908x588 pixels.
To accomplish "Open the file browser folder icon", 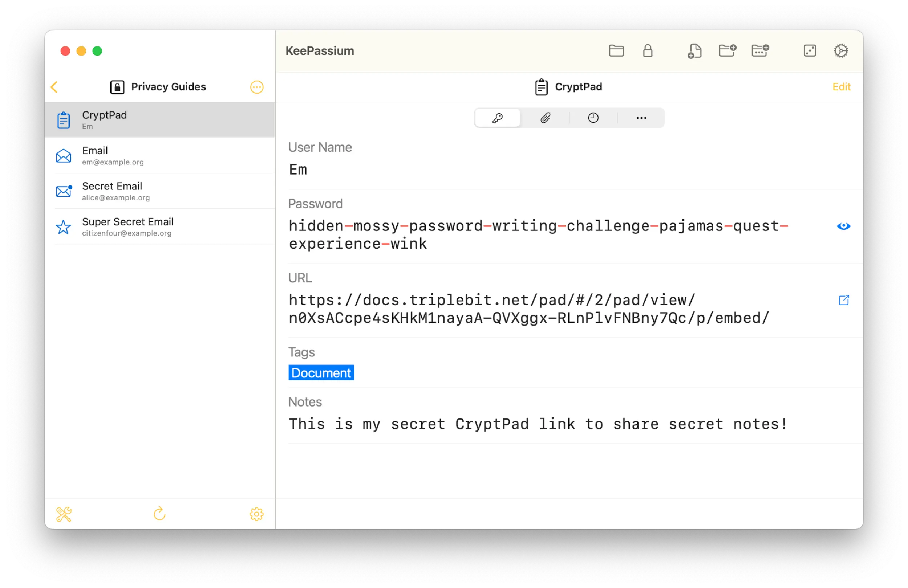I will pos(616,51).
